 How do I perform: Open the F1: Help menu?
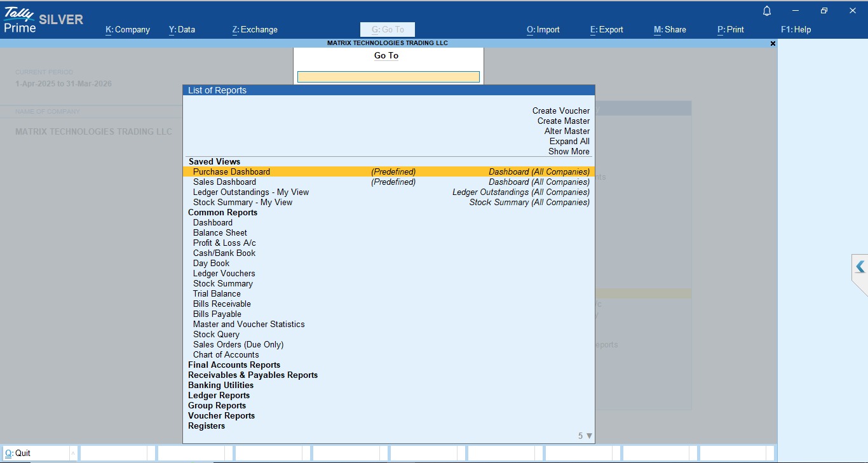(x=796, y=29)
